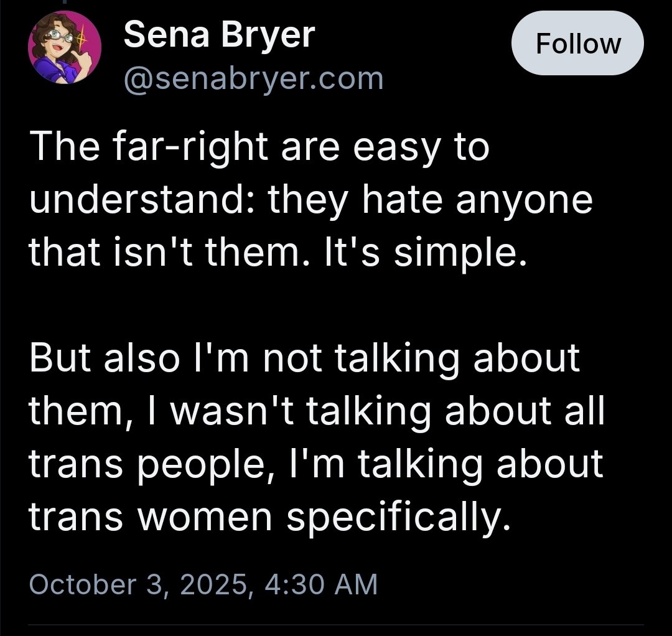Click the first paragraph of the post
The height and width of the screenshot is (636, 672).
tap(311, 201)
